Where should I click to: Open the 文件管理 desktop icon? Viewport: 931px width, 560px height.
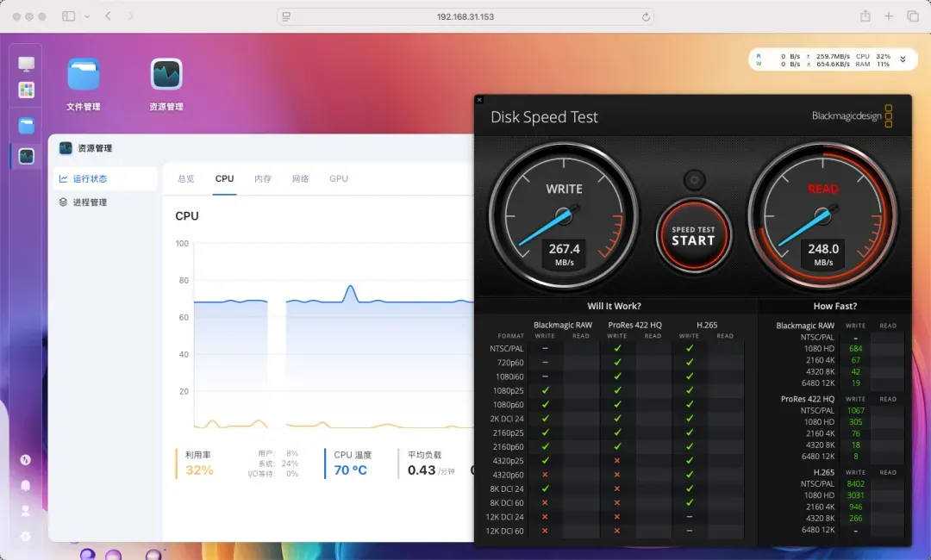coord(84,76)
